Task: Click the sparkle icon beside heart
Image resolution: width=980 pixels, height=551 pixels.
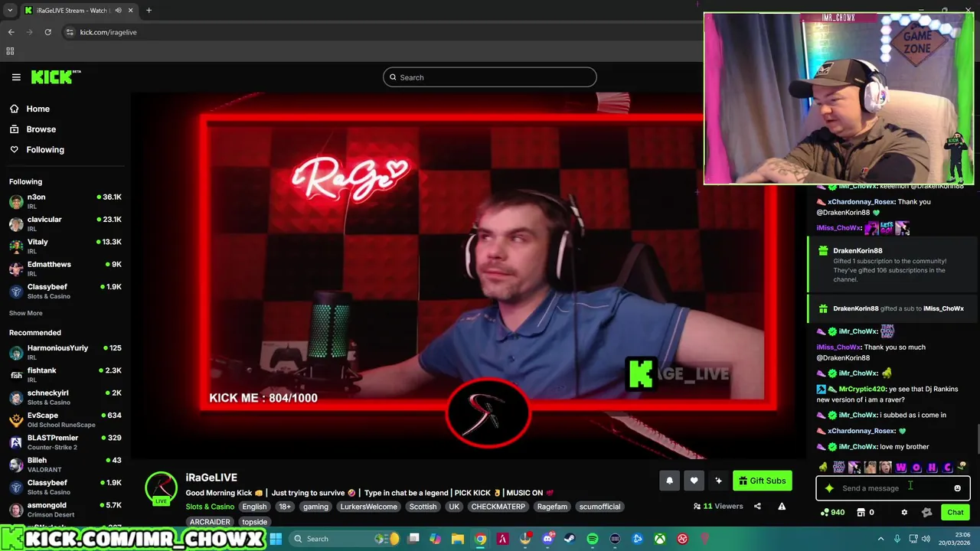Action: [718, 481]
